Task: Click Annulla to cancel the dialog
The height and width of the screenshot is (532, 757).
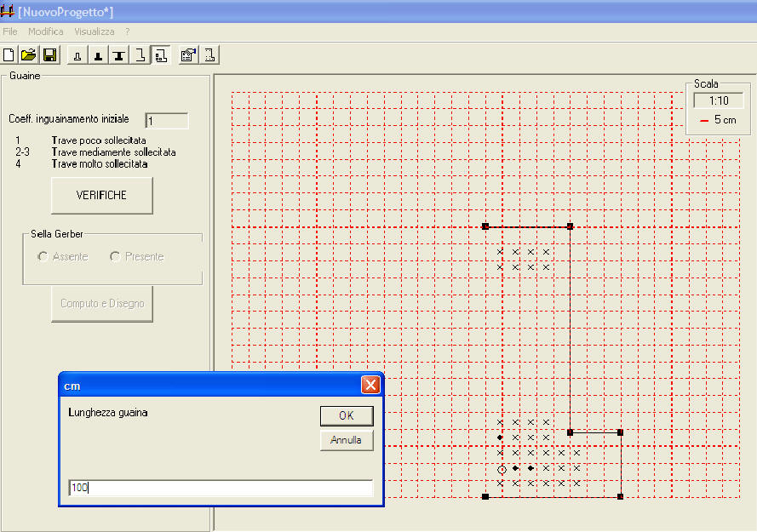Action: click(346, 440)
